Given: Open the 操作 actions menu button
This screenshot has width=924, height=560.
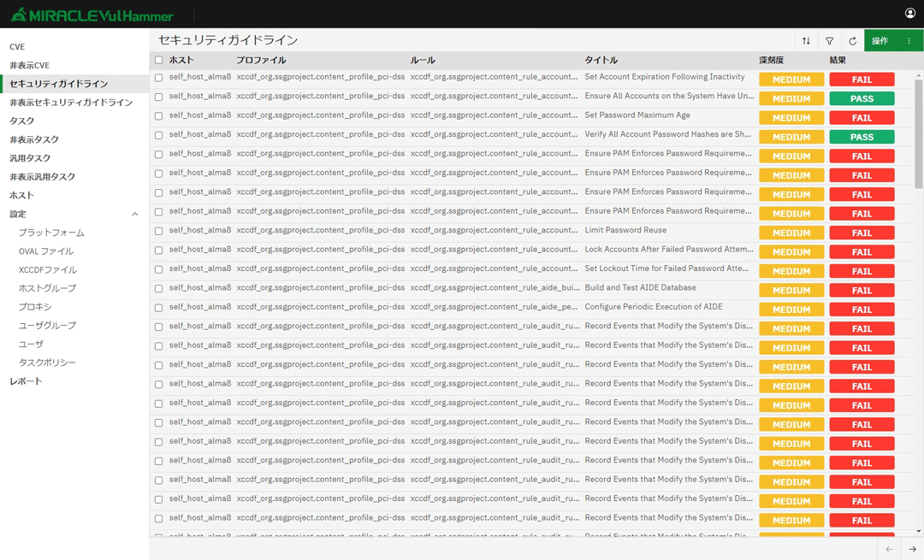Looking at the screenshot, I should [893, 41].
